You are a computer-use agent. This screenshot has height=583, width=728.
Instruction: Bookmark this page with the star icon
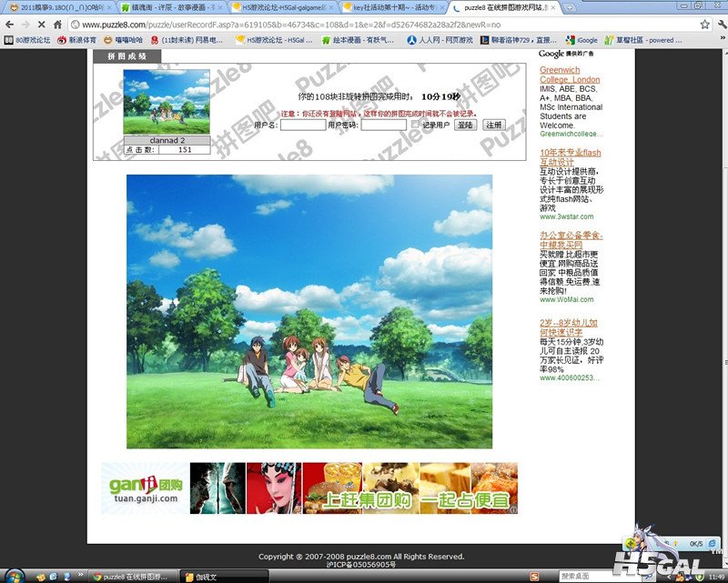704,25
